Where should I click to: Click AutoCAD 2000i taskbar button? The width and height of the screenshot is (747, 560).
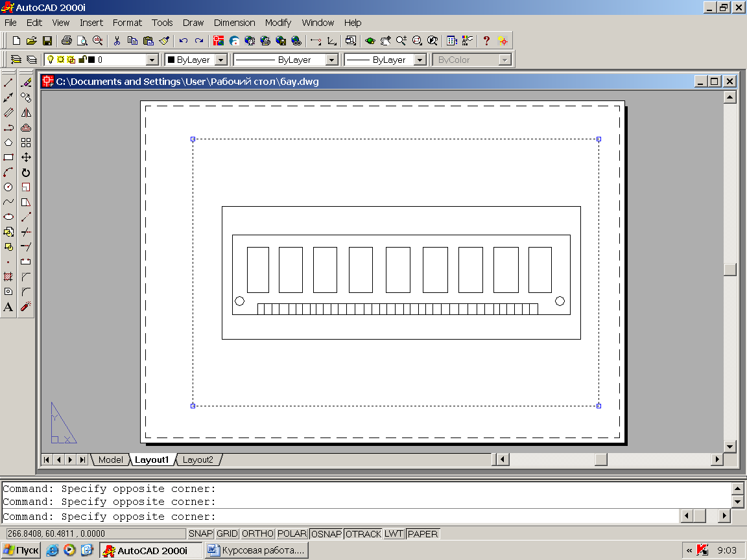[x=150, y=550]
